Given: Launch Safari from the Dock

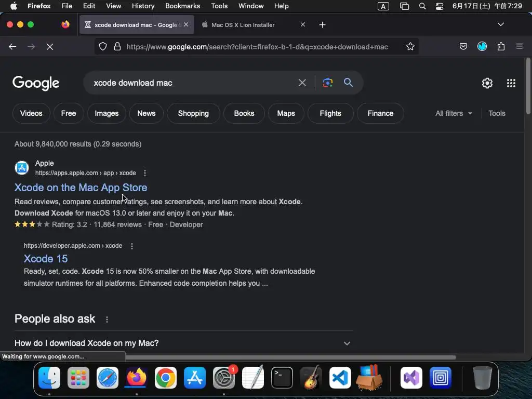Looking at the screenshot, I should [108, 377].
